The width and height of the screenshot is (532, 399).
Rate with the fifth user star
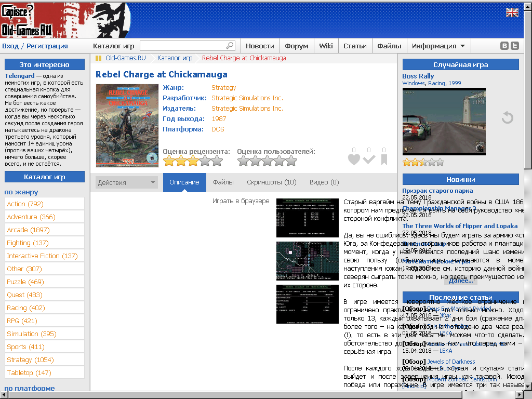tap(291, 161)
